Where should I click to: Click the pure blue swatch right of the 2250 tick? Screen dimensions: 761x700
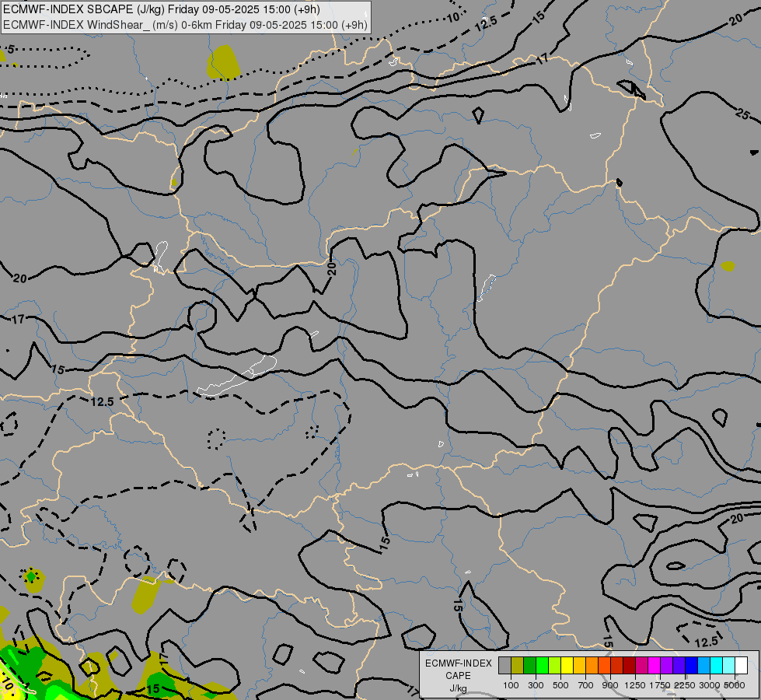[692, 666]
